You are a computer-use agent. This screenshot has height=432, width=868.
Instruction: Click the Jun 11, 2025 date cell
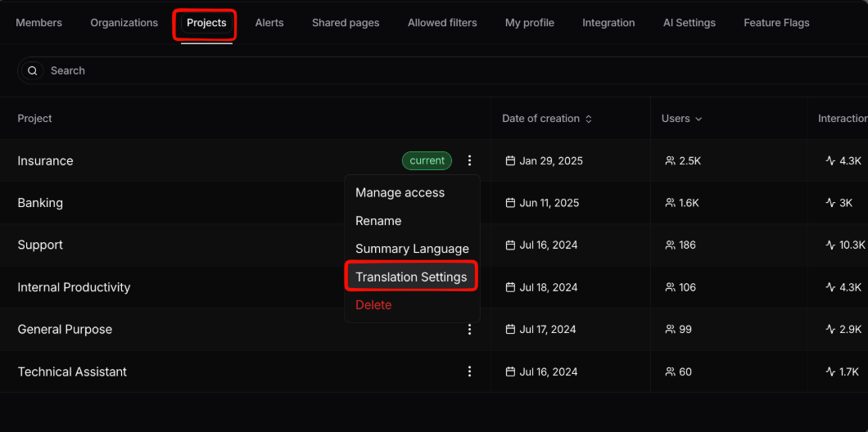(x=549, y=203)
